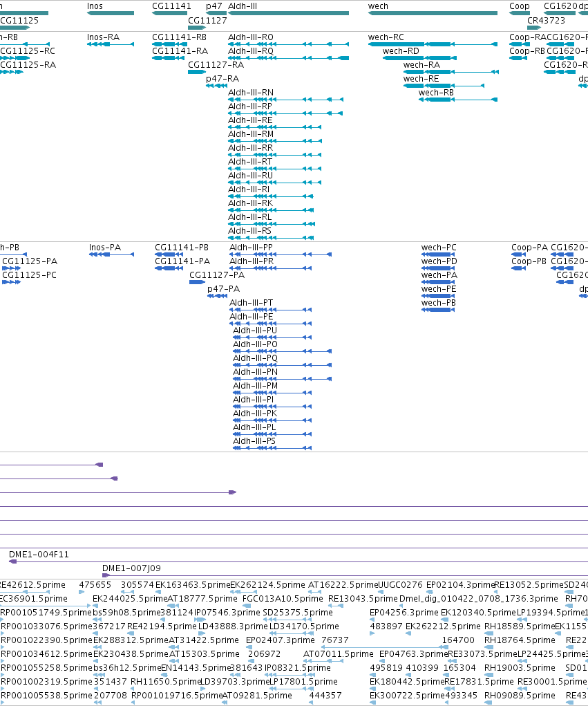Click the CG11127 gene label
This screenshot has width=588, height=706.
click(x=207, y=20)
